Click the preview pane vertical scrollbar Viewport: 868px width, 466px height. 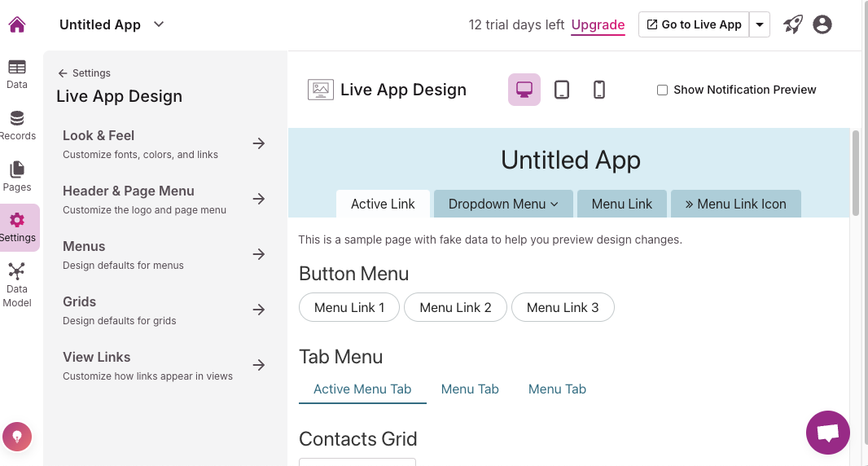point(856,173)
